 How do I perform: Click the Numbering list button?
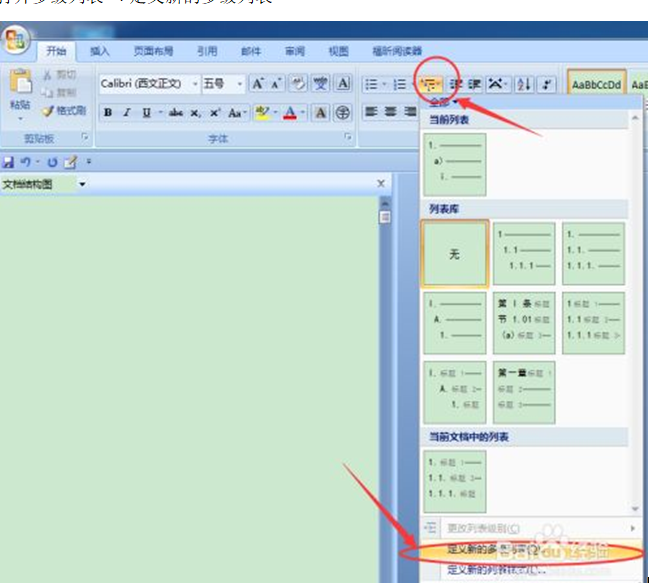pyautogui.click(x=400, y=84)
